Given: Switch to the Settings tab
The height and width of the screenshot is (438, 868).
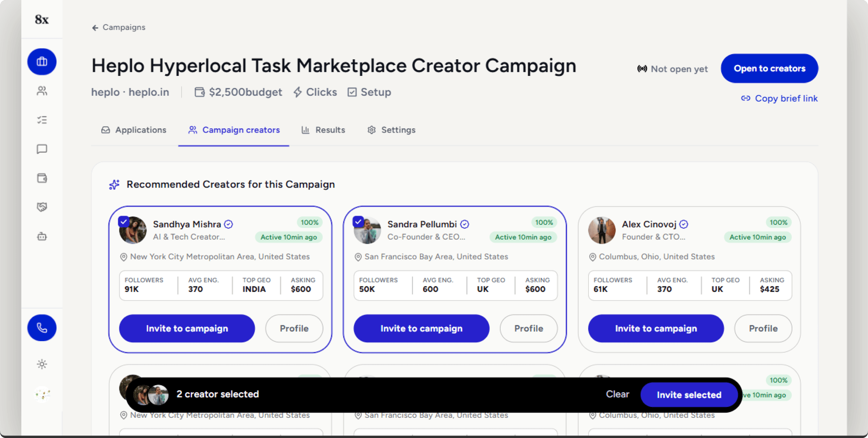Looking at the screenshot, I should tap(391, 130).
